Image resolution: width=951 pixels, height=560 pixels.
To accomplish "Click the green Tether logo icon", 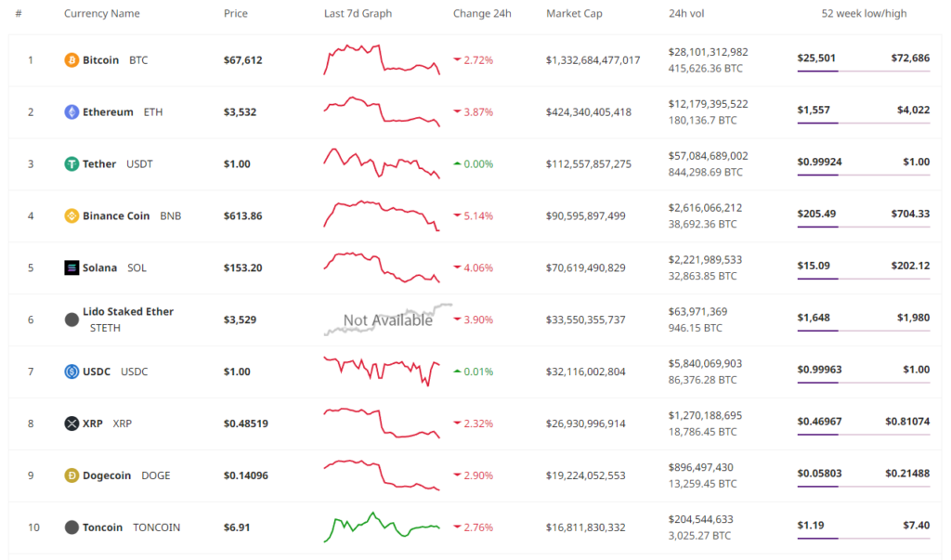I will coord(72,163).
